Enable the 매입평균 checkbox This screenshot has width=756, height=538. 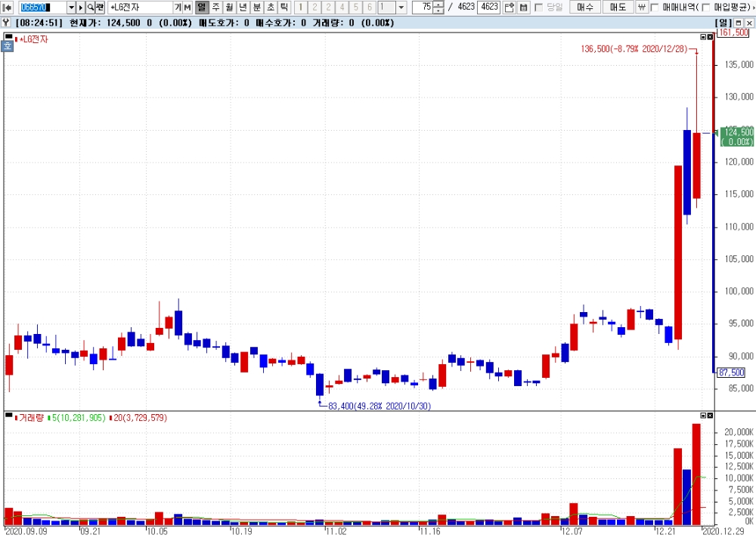(x=705, y=8)
